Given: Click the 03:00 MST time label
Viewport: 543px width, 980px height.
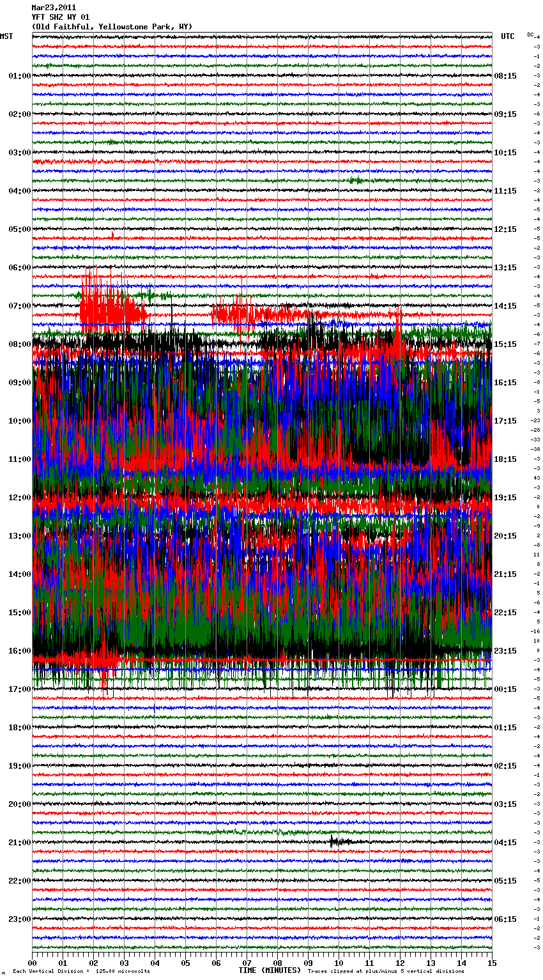Looking at the screenshot, I should tap(20, 153).
